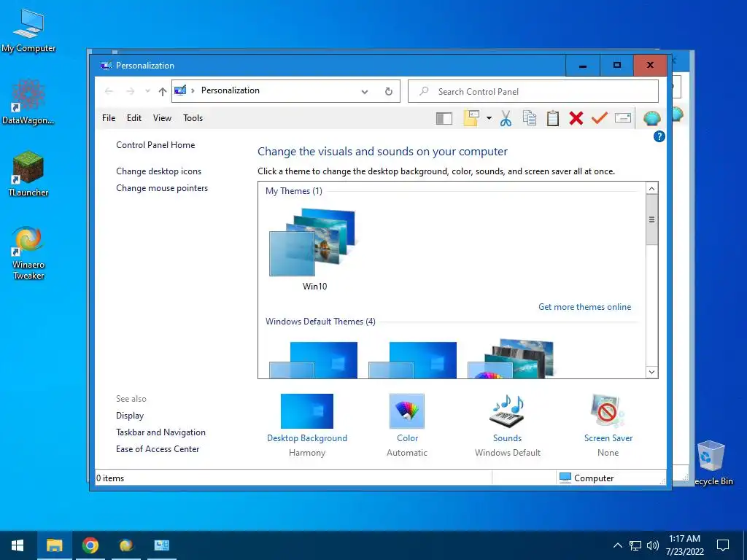Image resolution: width=747 pixels, height=560 pixels.
Task: Click the Classic Shell shell icon
Action: (x=651, y=117)
